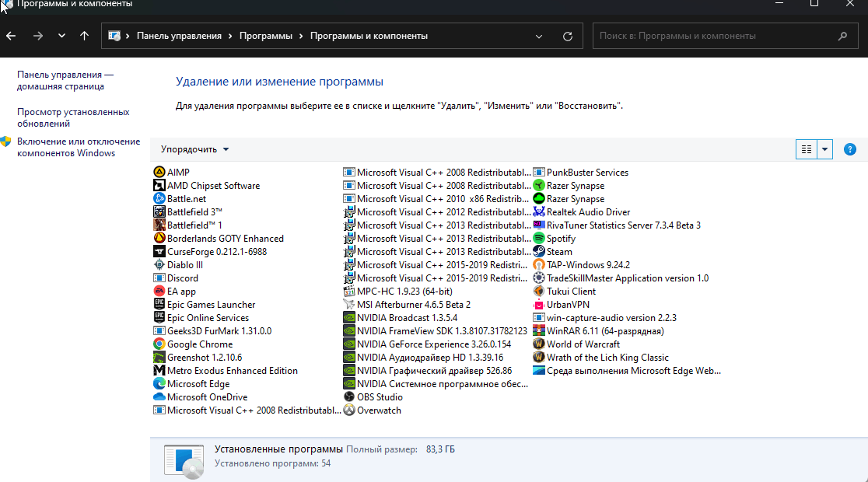The height and width of the screenshot is (482, 868).
Task: Open Просмотр установленных обновлений link
Action: pyautogui.click(x=73, y=118)
